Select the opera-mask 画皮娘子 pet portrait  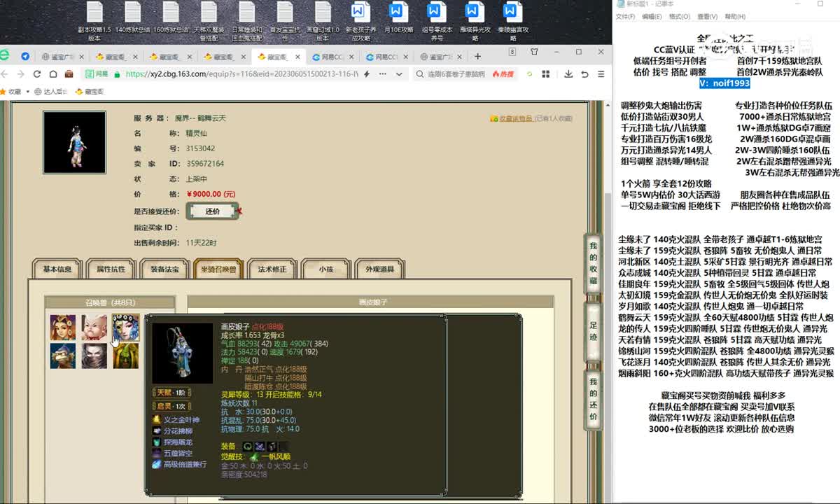pos(125,327)
